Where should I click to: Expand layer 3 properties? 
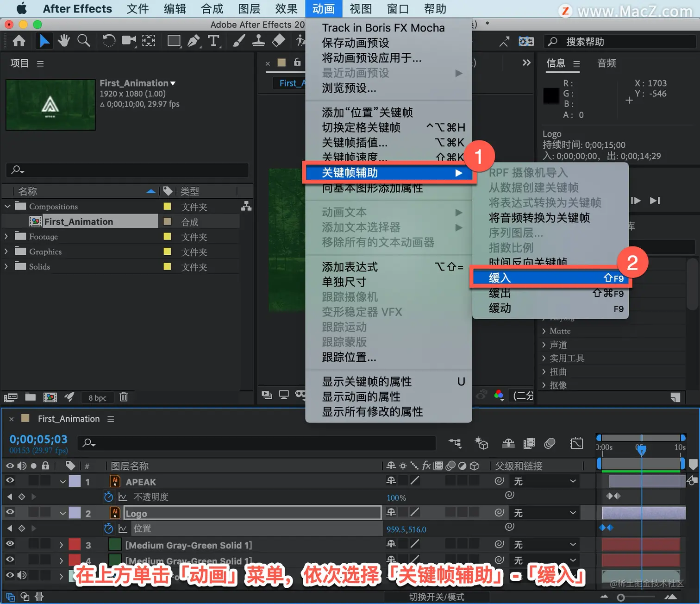[x=61, y=545]
